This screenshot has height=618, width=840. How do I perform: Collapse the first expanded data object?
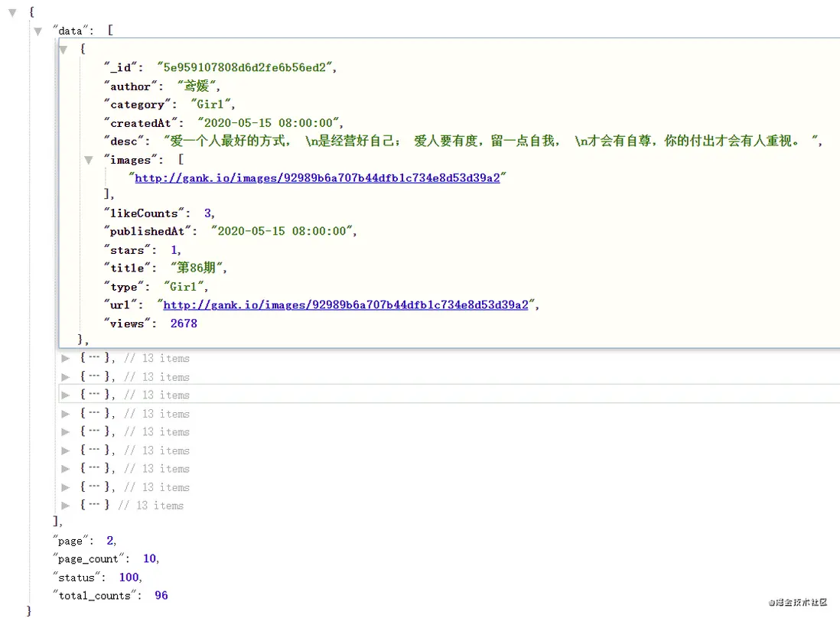(x=63, y=50)
